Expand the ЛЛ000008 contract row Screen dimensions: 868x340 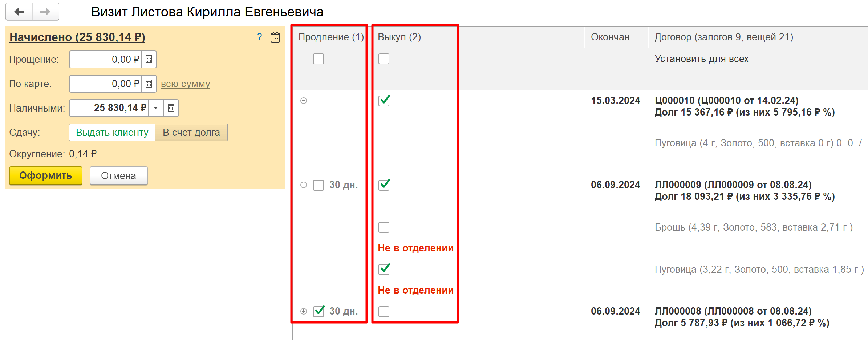(x=304, y=311)
